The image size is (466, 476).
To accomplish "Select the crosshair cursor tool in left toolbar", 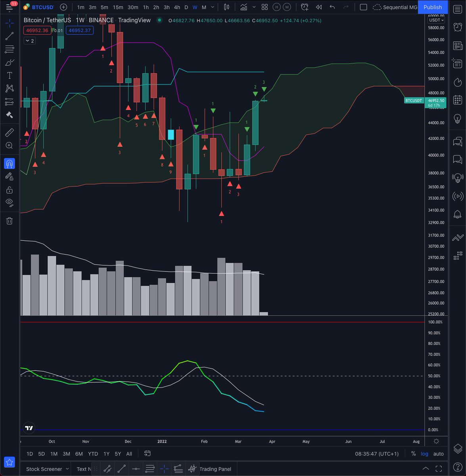I will (10, 23).
